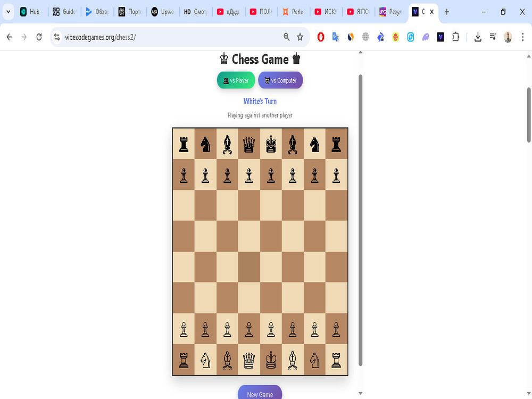The image size is (532, 399).
Task: Bookmark page with star icon
Action: [300, 37]
